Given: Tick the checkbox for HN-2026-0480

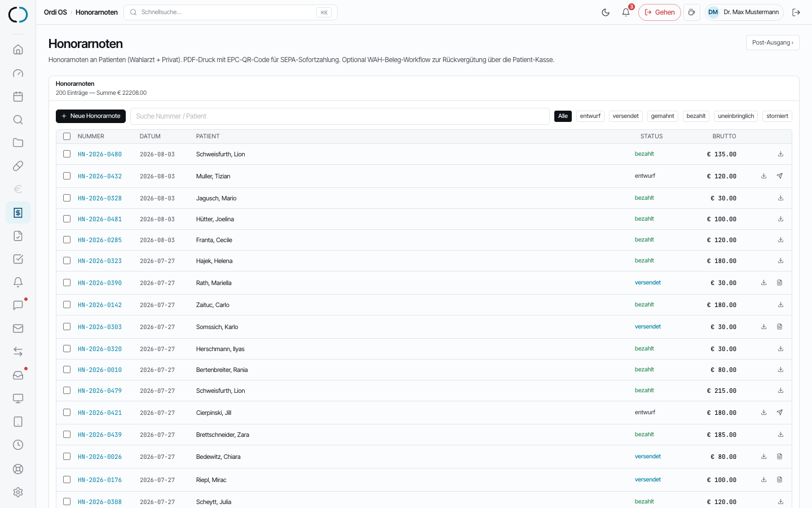Looking at the screenshot, I should click(x=67, y=154).
